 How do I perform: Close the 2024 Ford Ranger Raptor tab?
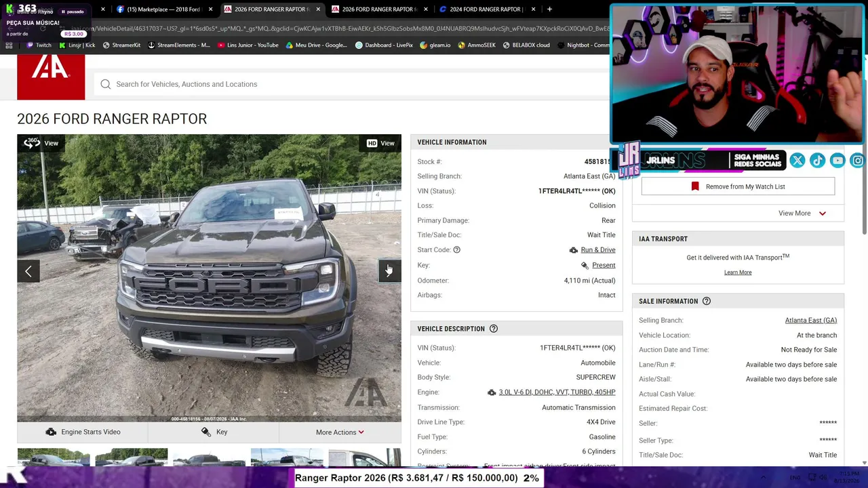pos(534,9)
